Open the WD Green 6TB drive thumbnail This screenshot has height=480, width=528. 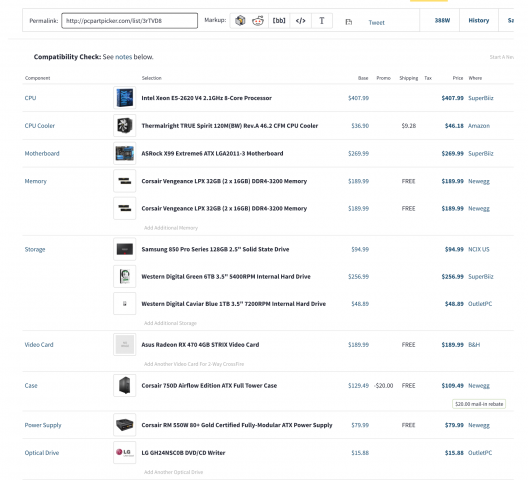point(125,277)
